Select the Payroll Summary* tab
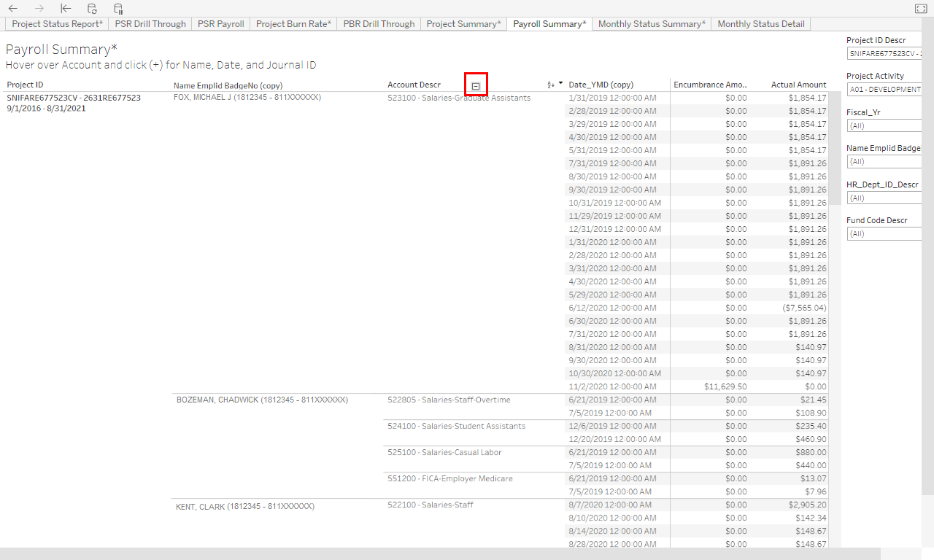This screenshot has height=560, width=934. point(549,24)
